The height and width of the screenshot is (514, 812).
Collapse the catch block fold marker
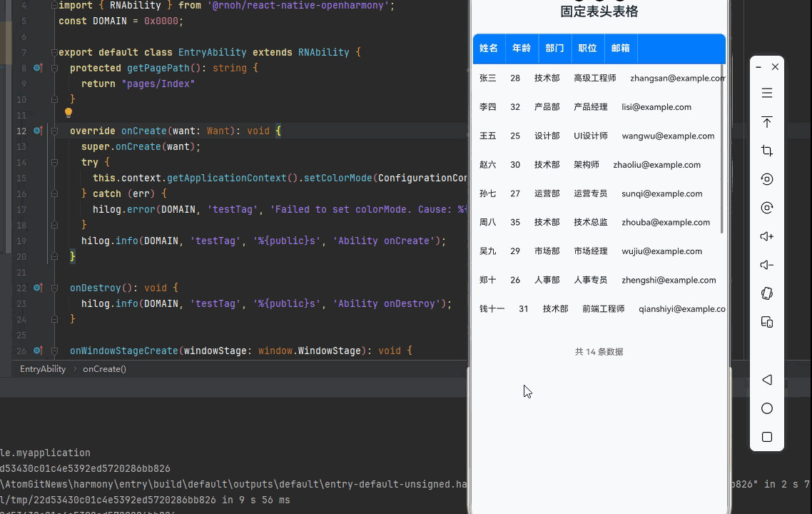tap(54, 193)
